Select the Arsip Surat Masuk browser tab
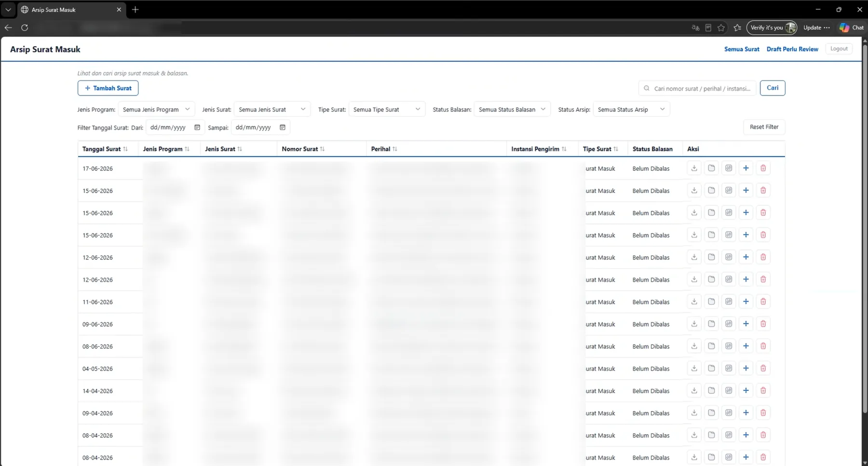Screen dimensions: 868x466 coord(71,10)
